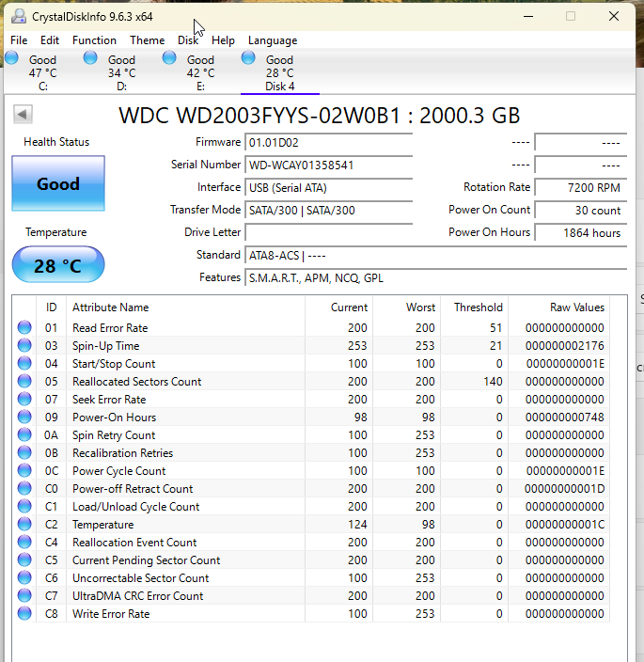Select the Reallocated Sectors Count attribute name
644x662 pixels.
pos(136,382)
